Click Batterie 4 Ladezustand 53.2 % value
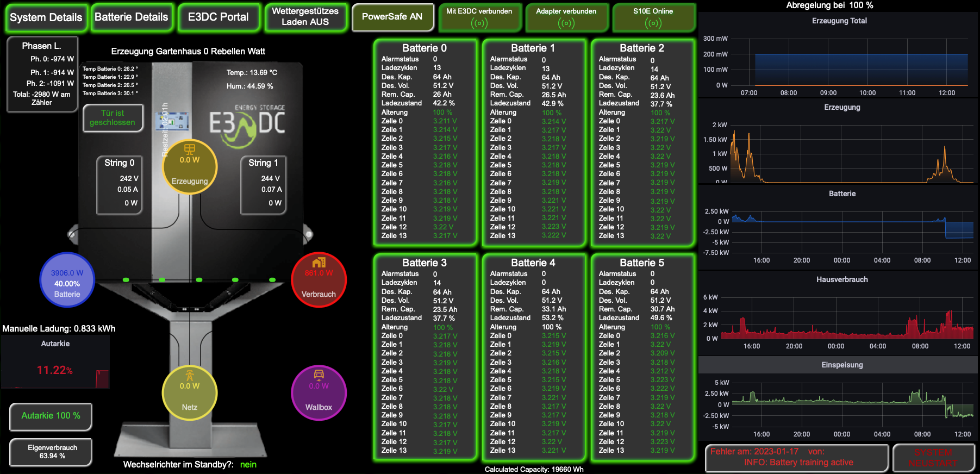 [552, 317]
